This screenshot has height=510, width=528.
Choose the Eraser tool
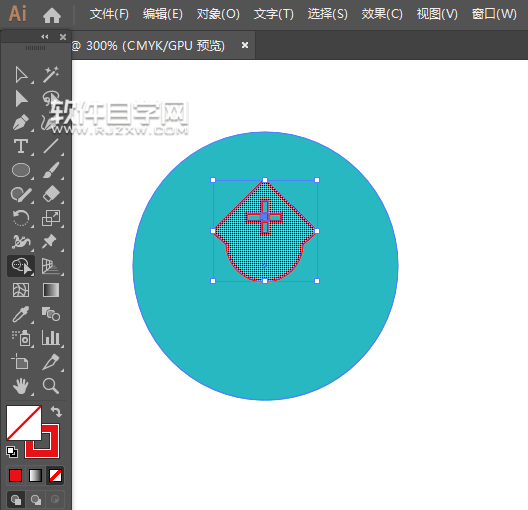(51, 194)
